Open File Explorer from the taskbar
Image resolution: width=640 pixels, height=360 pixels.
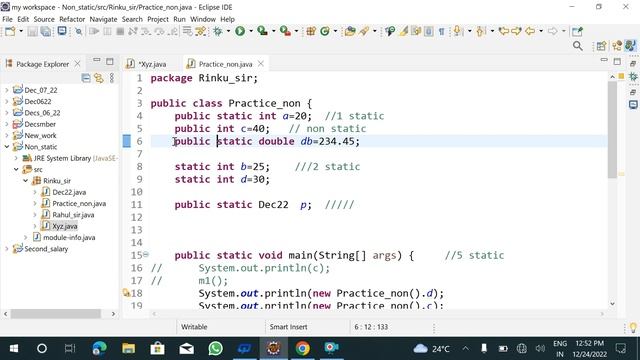point(129,349)
